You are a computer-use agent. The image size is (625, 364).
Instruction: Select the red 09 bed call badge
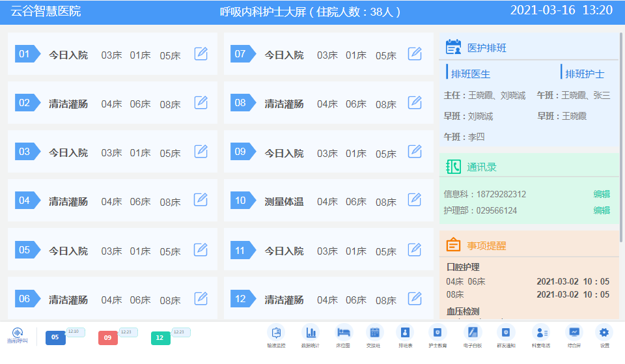pos(108,337)
